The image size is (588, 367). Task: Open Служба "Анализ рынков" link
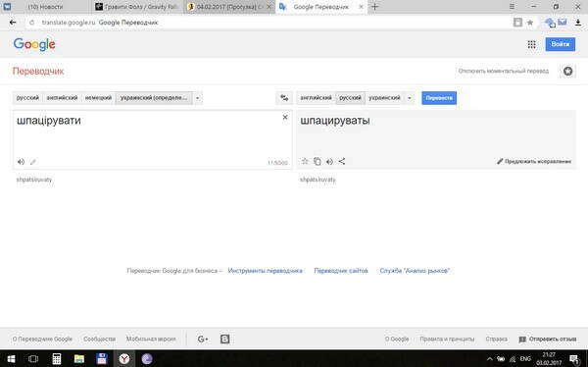pyautogui.click(x=415, y=271)
